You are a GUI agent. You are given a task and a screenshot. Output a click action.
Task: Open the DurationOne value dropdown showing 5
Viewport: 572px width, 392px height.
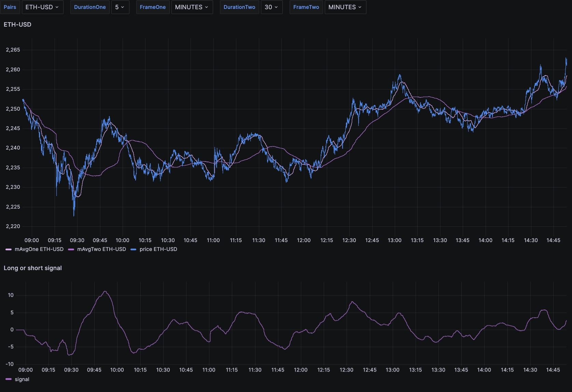(120, 7)
